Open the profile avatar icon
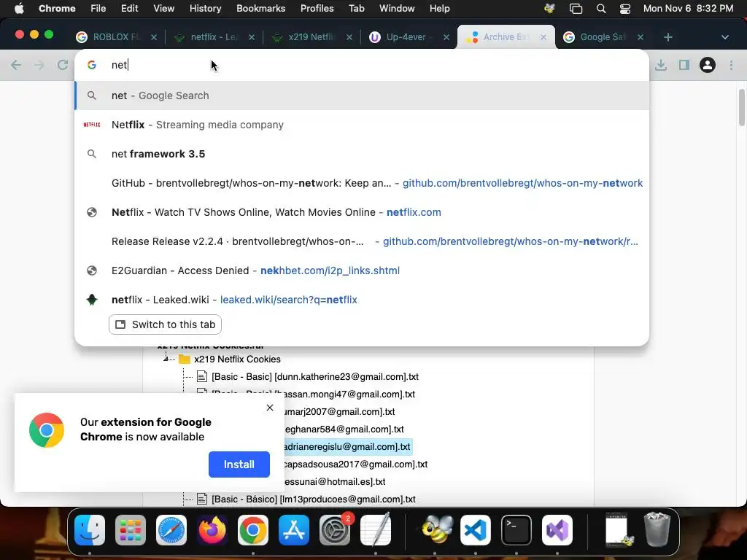This screenshot has height=560, width=747. pyautogui.click(x=708, y=65)
